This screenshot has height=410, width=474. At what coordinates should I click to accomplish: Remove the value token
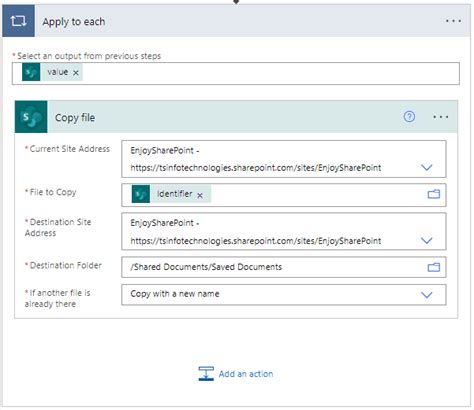tap(76, 72)
